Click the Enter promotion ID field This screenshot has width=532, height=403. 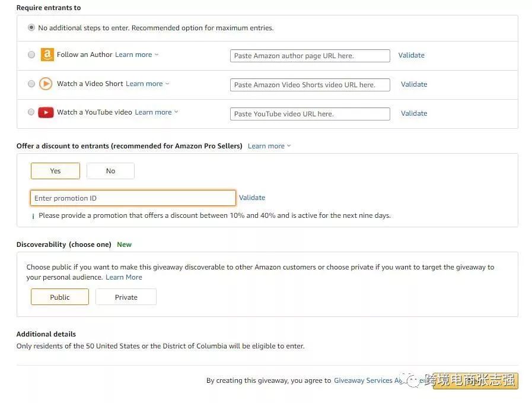[x=133, y=198]
